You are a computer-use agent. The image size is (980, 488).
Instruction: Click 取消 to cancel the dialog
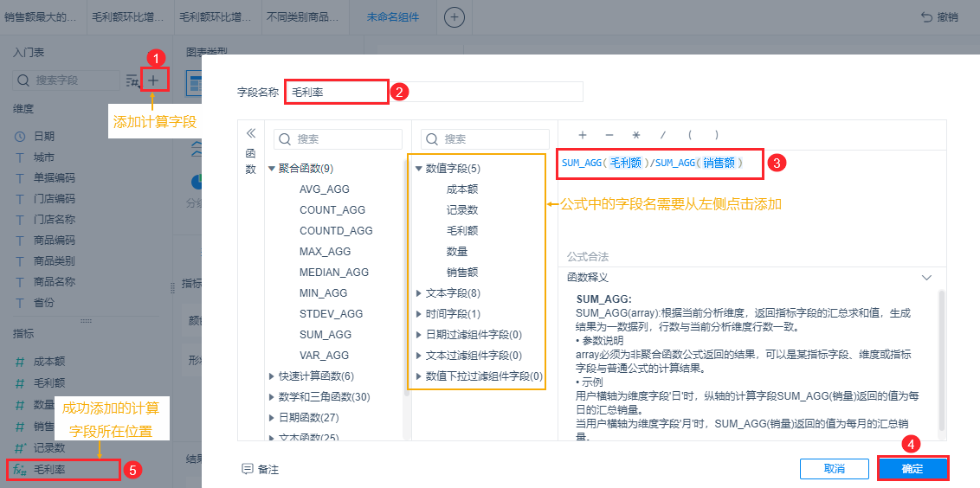tap(835, 469)
